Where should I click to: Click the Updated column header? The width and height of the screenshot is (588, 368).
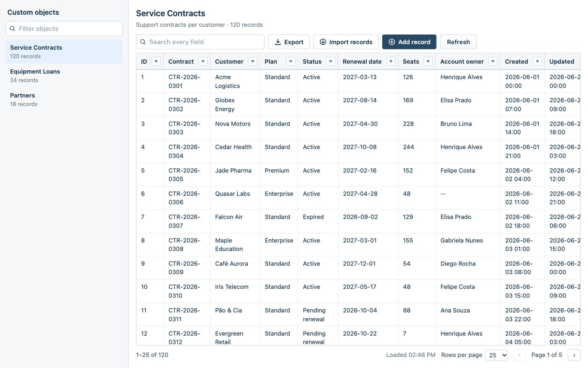coord(562,61)
